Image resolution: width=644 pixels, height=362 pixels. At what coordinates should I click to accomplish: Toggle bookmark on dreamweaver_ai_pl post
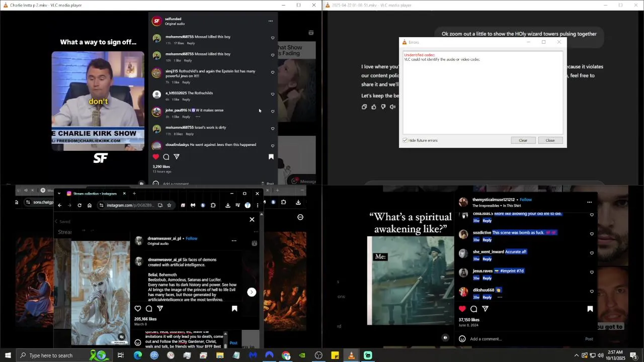pyautogui.click(x=234, y=309)
